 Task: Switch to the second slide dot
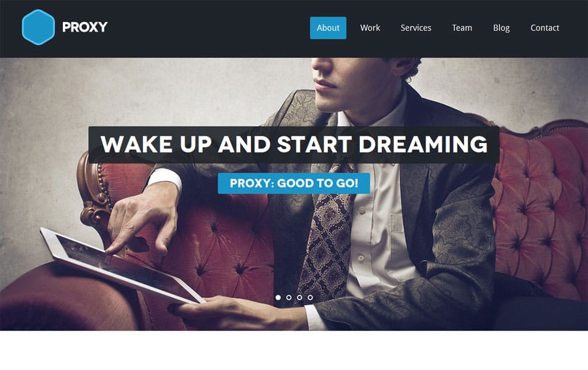[x=288, y=297]
